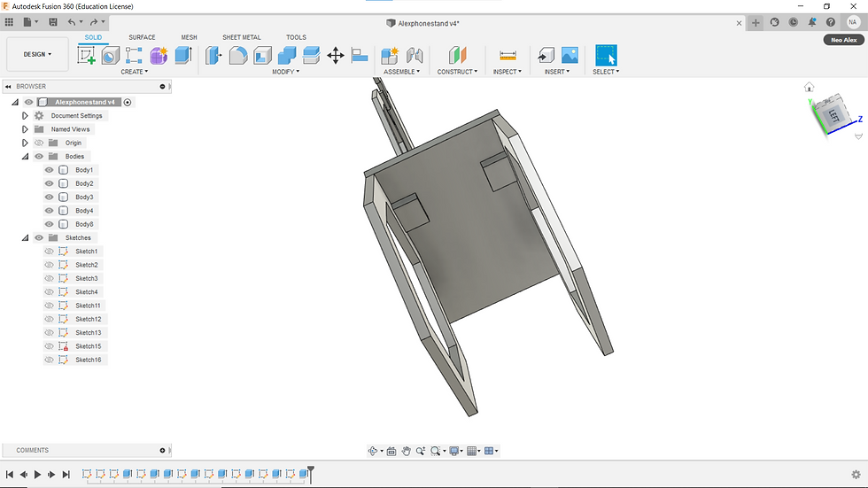Collapse the Sketches folder
Screen dimensions: 868x488
click(25, 238)
